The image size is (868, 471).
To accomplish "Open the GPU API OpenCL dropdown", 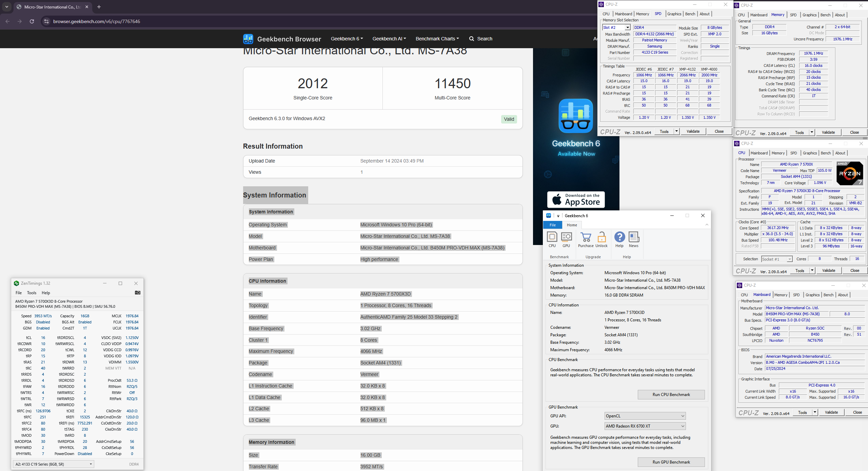I will [x=645, y=416].
